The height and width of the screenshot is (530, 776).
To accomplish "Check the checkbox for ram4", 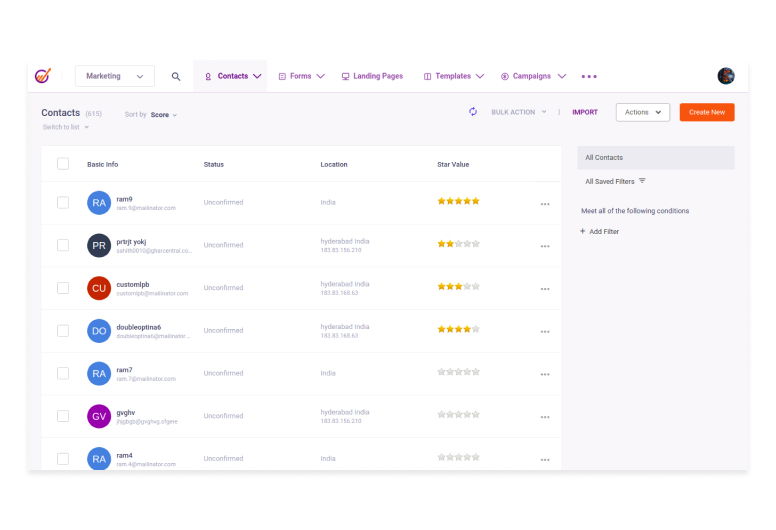I will pos(63,459).
